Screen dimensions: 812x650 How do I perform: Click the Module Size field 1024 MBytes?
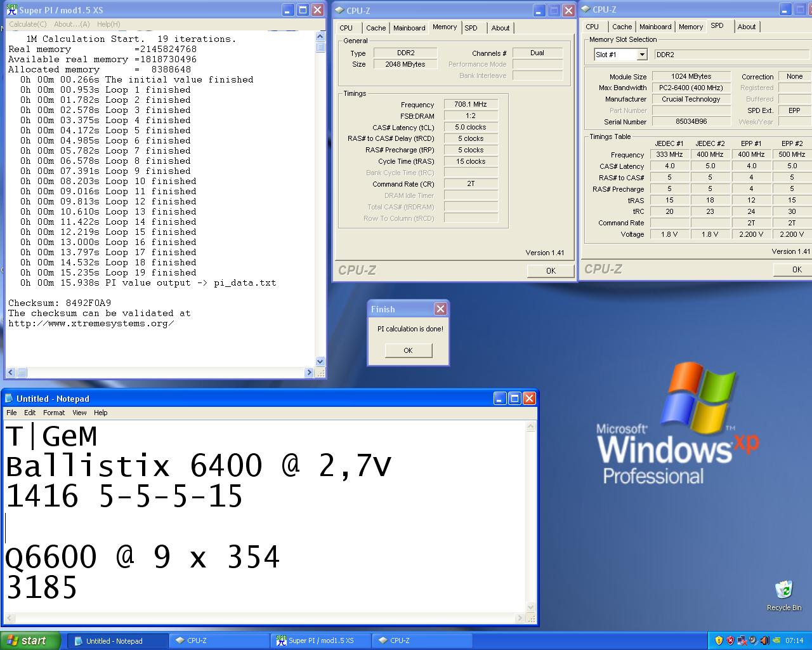[x=691, y=76]
